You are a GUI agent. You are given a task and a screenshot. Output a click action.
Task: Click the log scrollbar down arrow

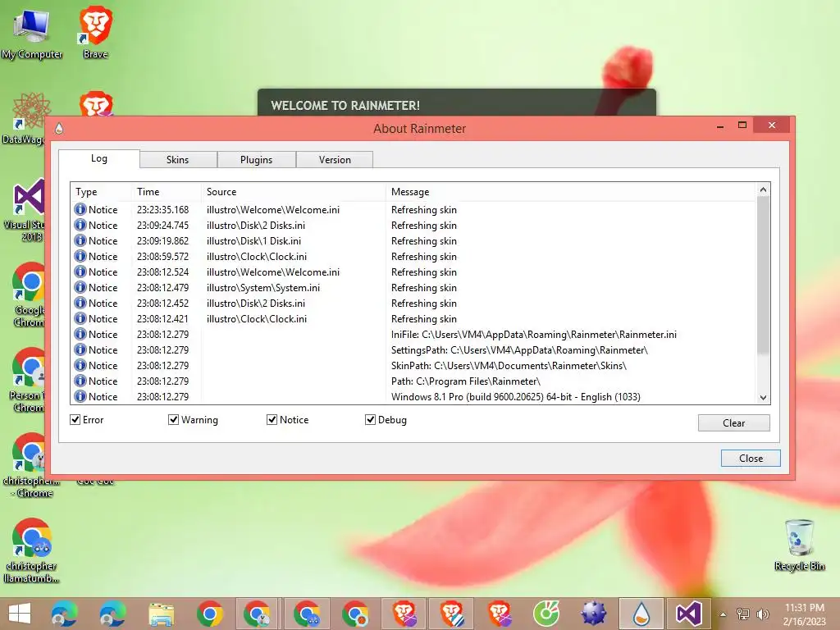pos(764,398)
